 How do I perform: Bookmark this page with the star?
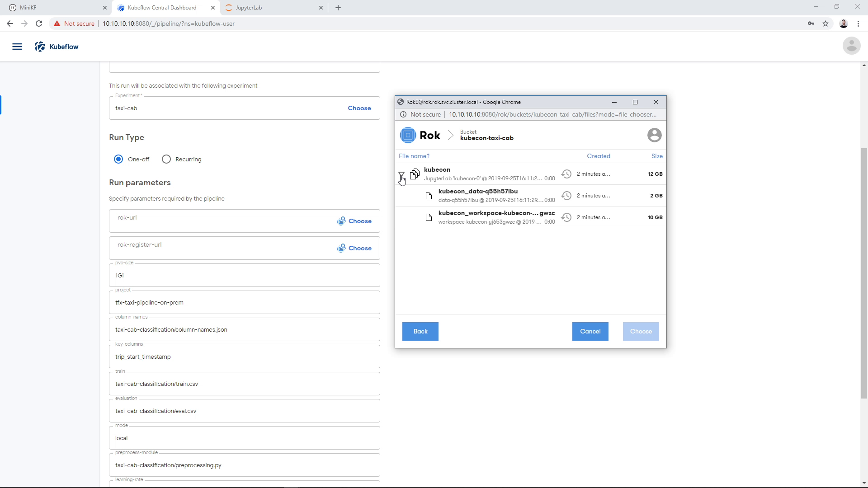coord(826,23)
